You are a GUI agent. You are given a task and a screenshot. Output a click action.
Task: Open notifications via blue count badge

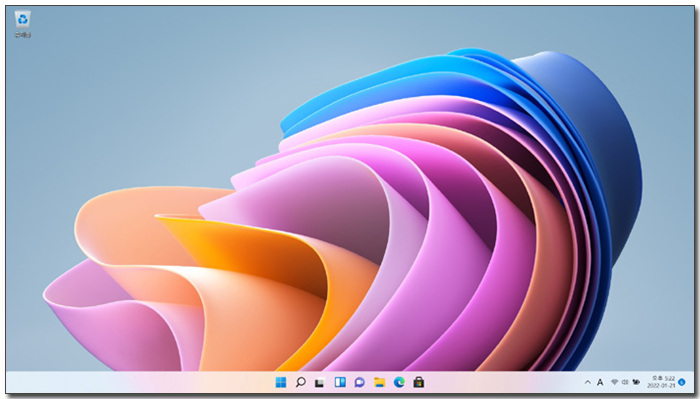(682, 382)
